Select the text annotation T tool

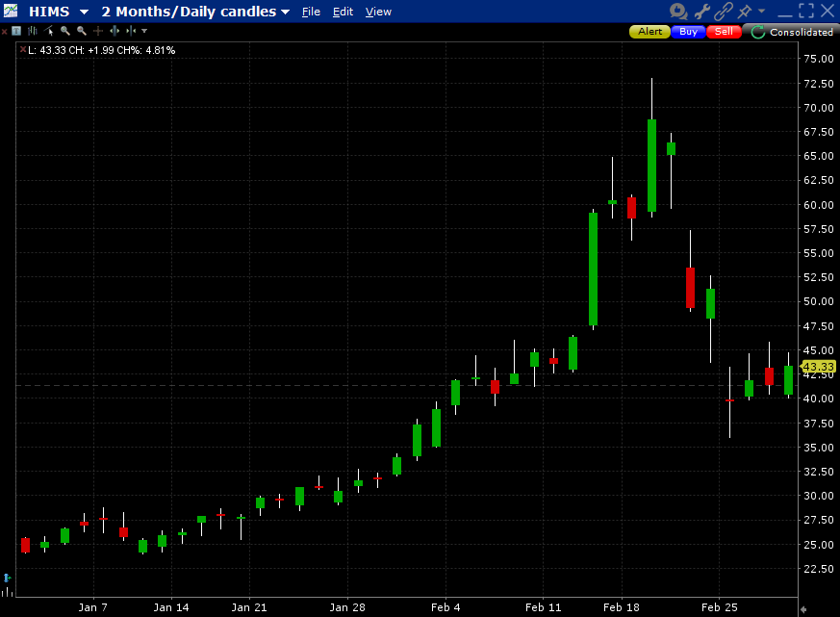pyautogui.click(x=16, y=31)
